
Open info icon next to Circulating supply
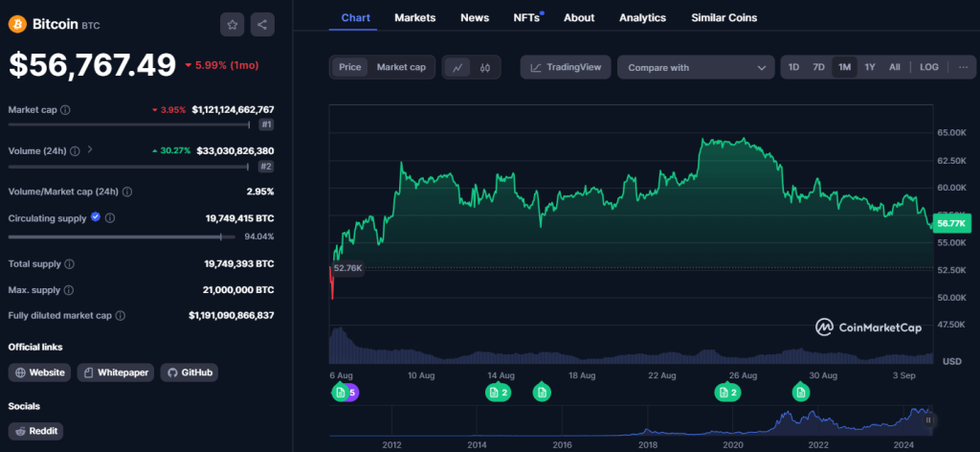[109, 218]
